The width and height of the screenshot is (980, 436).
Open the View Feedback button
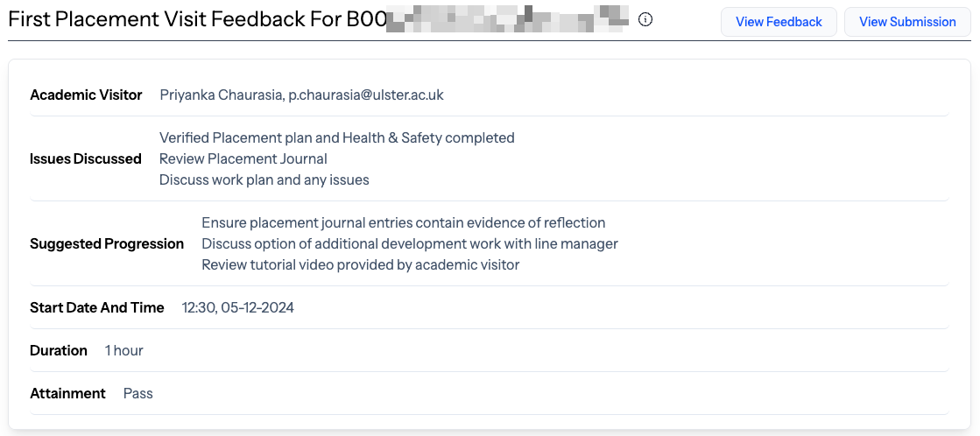coord(779,22)
